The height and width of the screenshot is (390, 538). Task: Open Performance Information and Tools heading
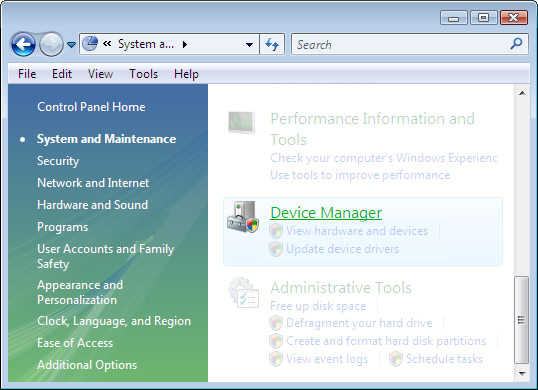click(373, 129)
